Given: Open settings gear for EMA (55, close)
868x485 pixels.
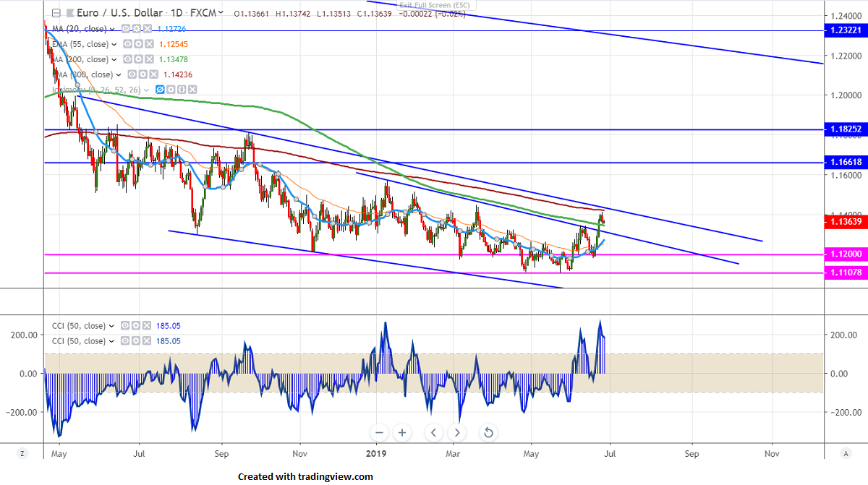Looking at the screenshot, I should point(138,44).
